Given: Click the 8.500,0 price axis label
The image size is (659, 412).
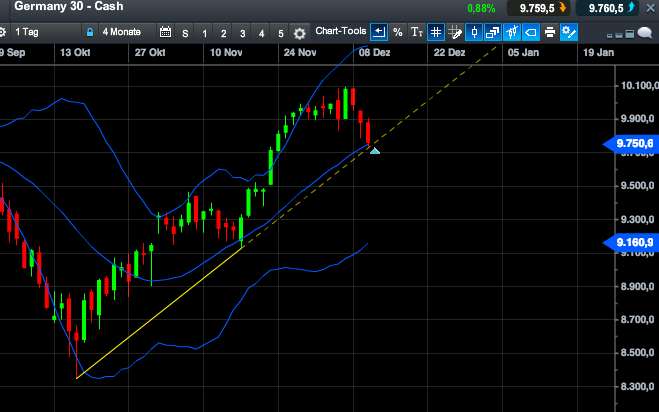Looking at the screenshot, I should coord(638,353).
